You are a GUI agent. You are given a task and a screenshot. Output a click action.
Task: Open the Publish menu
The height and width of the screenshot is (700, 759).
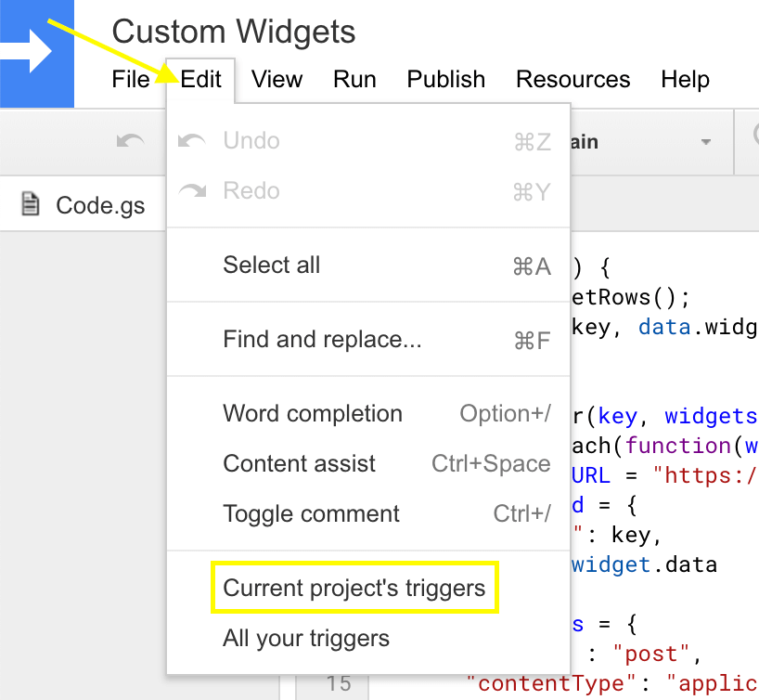445,80
